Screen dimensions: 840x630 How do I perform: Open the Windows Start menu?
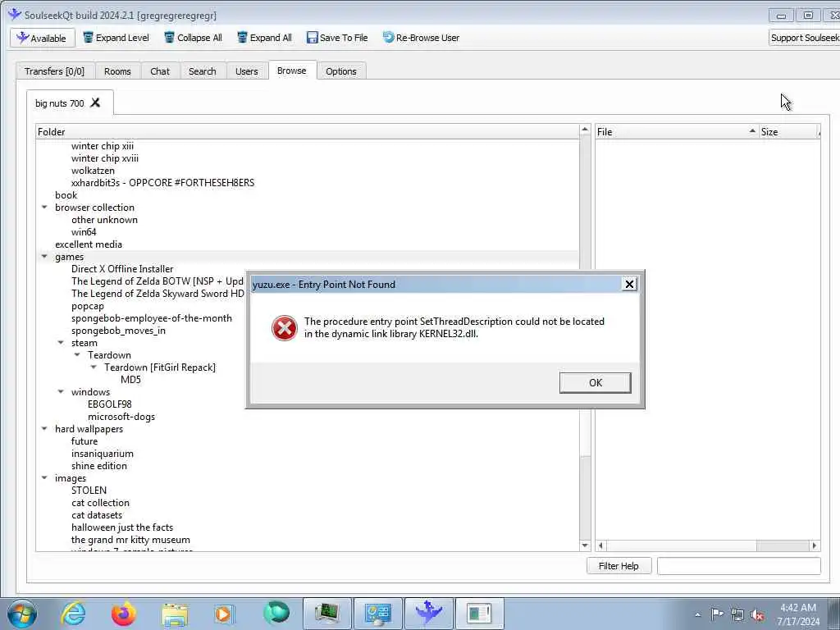click(22, 614)
